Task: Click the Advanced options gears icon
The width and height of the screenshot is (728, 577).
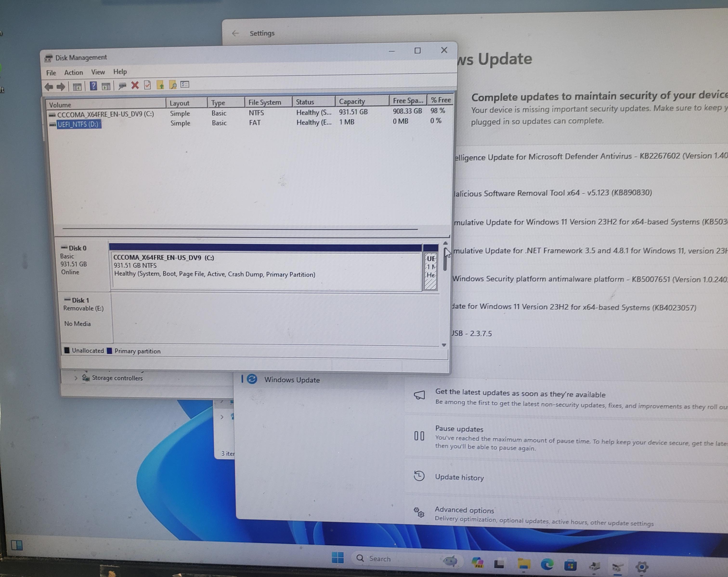Action: coord(419,512)
